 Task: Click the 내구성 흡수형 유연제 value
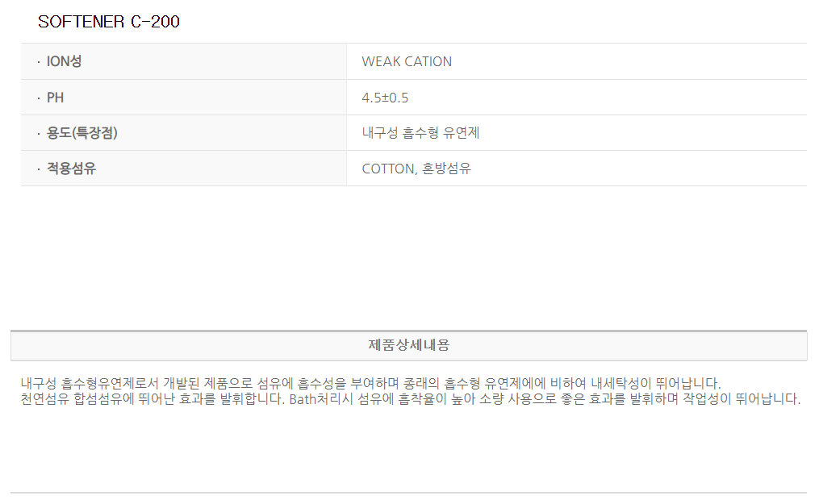tap(420, 133)
